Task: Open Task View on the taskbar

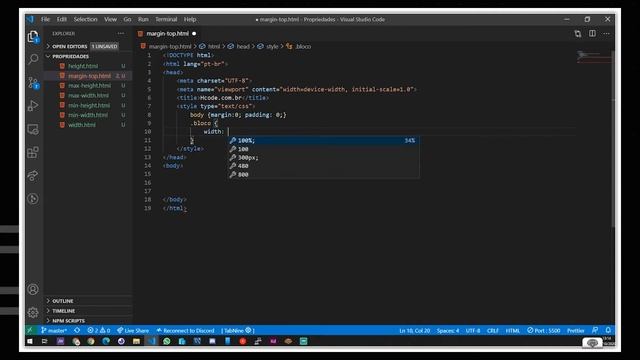Action: [x=44, y=341]
